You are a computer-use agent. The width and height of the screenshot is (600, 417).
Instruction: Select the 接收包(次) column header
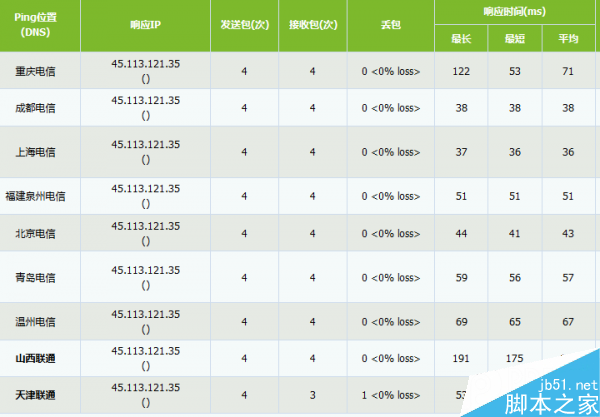pos(312,25)
